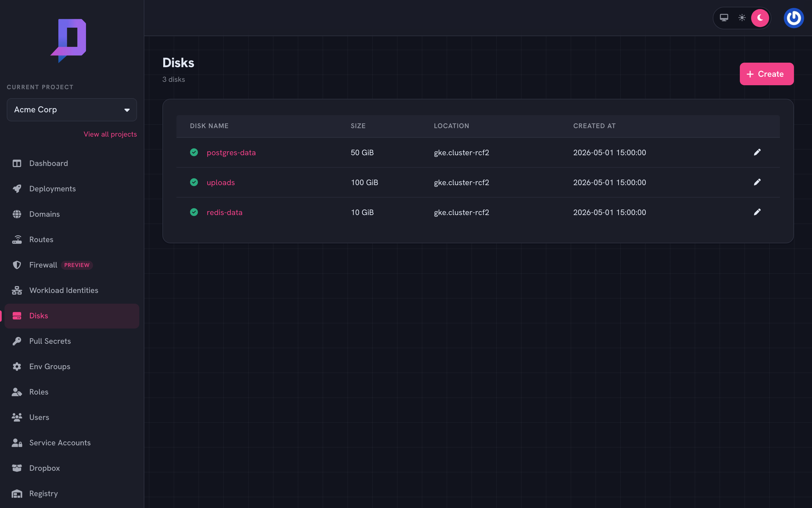The height and width of the screenshot is (508, 812).
Task: Open the Acme Corp project dropdown
Action: coord(72,110)
